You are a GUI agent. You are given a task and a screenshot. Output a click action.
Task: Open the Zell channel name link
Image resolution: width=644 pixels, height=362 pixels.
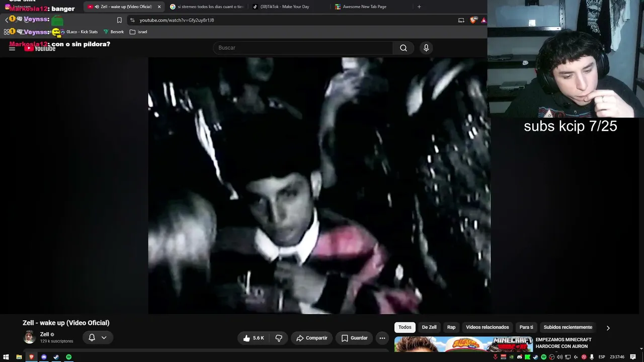tap(44, 334)
